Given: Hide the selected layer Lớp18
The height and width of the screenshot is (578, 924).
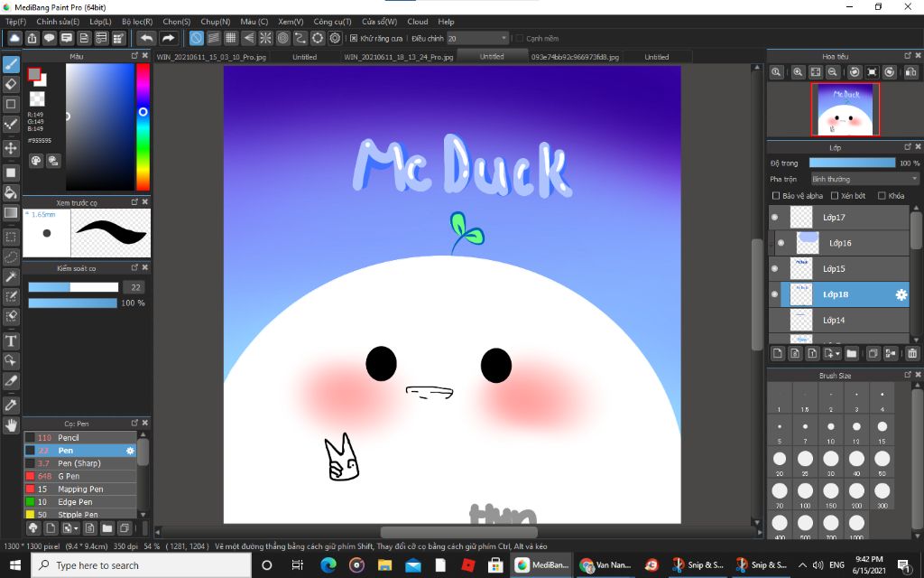Looking at the screenshot, I should (774, 294).
